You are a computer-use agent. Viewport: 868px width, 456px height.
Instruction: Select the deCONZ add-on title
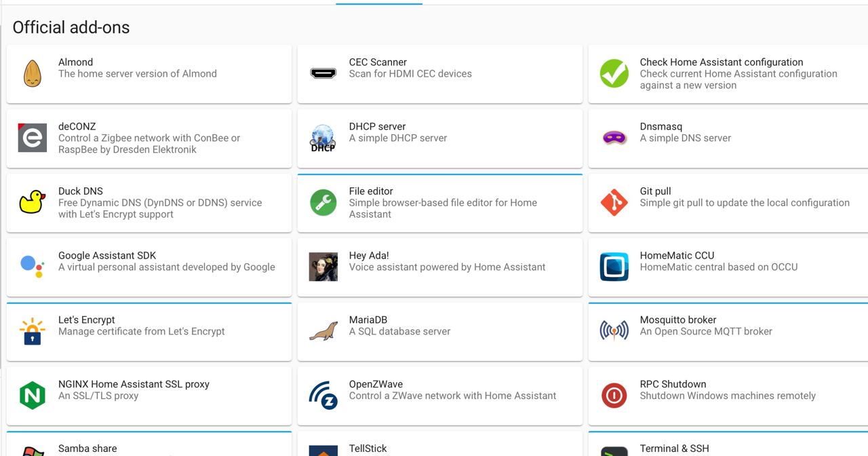click(77, 126)
